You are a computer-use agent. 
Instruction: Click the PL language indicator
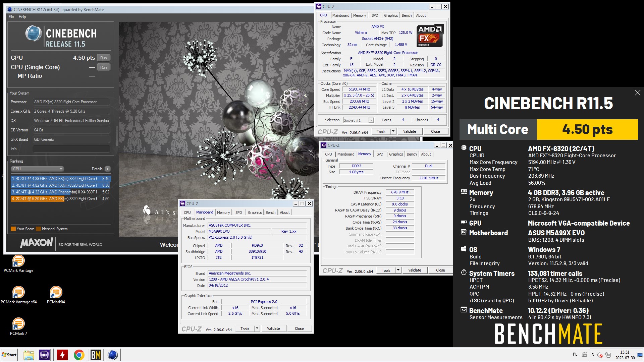coord(575,355)
